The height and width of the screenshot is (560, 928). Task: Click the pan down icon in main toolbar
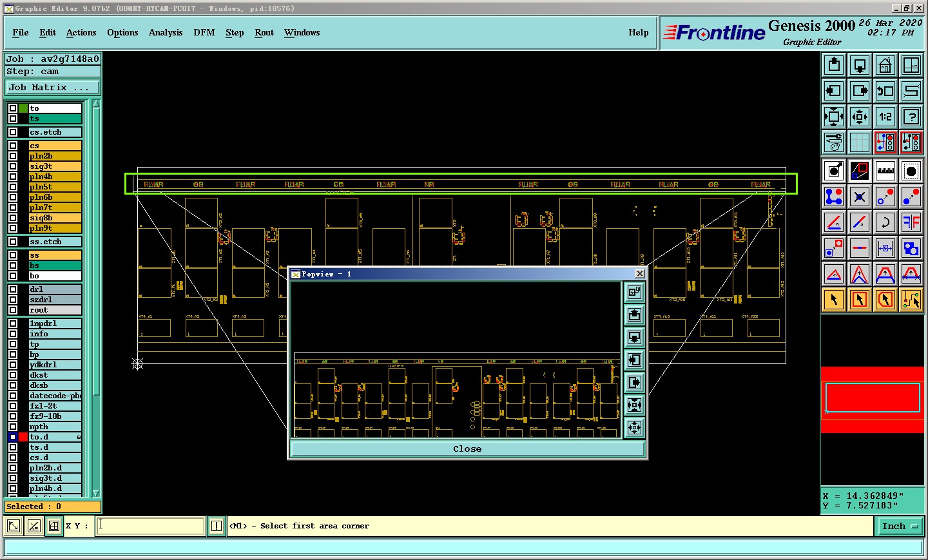[x=860, y=64]
